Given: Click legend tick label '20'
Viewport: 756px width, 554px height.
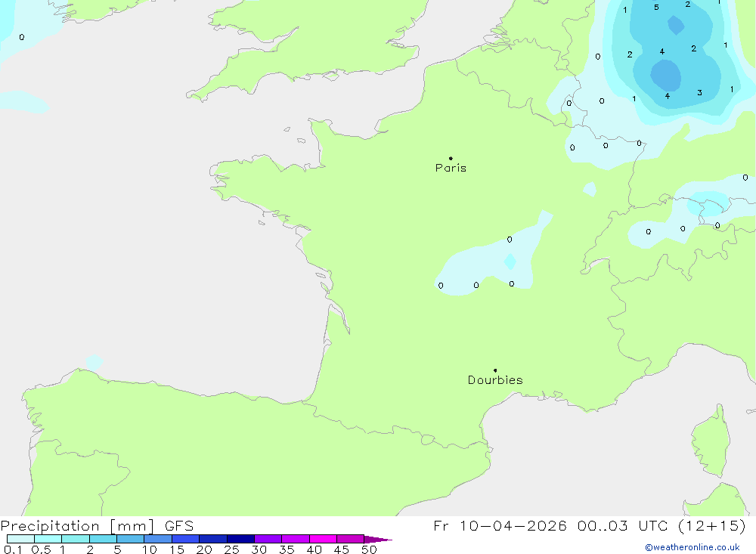Looking at the screenshot, I should [204, 549].
